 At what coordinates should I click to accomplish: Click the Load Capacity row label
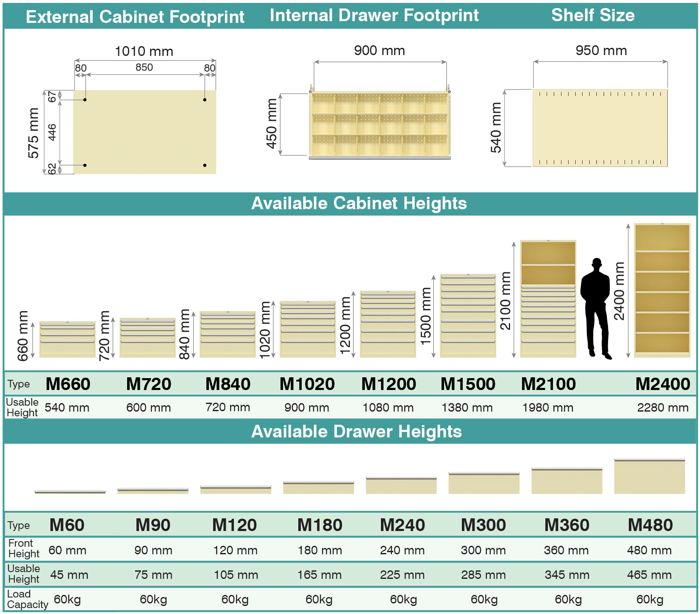pos(28,599)
